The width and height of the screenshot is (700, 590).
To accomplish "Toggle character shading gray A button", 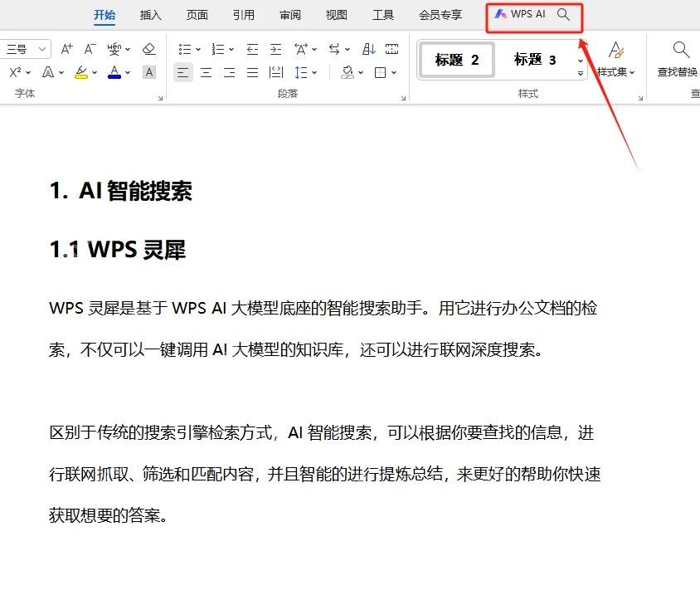I will 149,72.
